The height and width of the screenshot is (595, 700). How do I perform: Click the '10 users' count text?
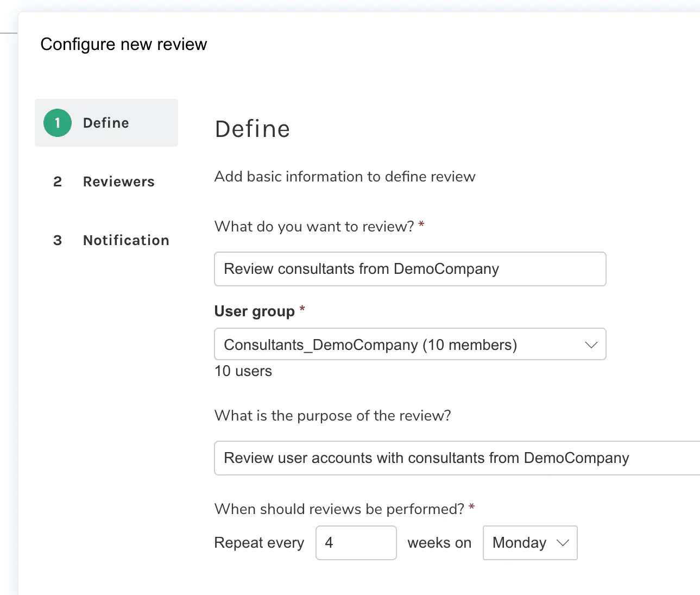coord(243,371)
